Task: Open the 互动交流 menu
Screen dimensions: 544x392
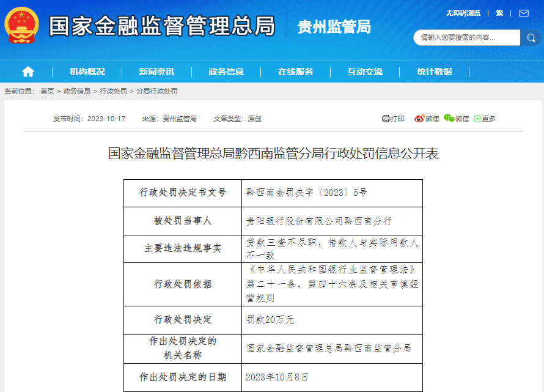Action: [x=365, y=72]
